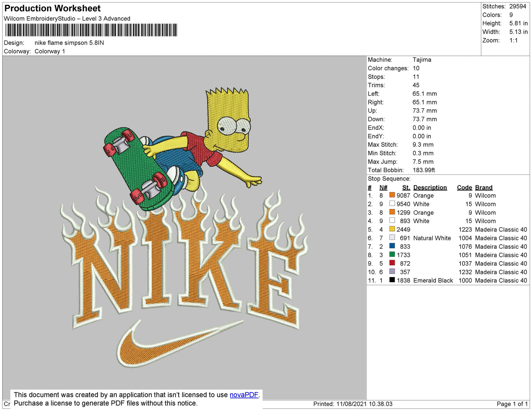Click the orange swatch beside 9087 stitches

point(392,195)
